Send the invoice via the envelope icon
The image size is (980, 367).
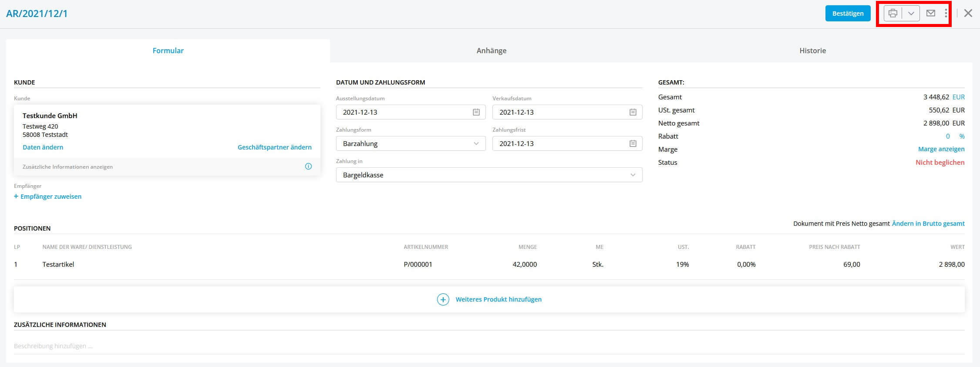click(931, 13)
